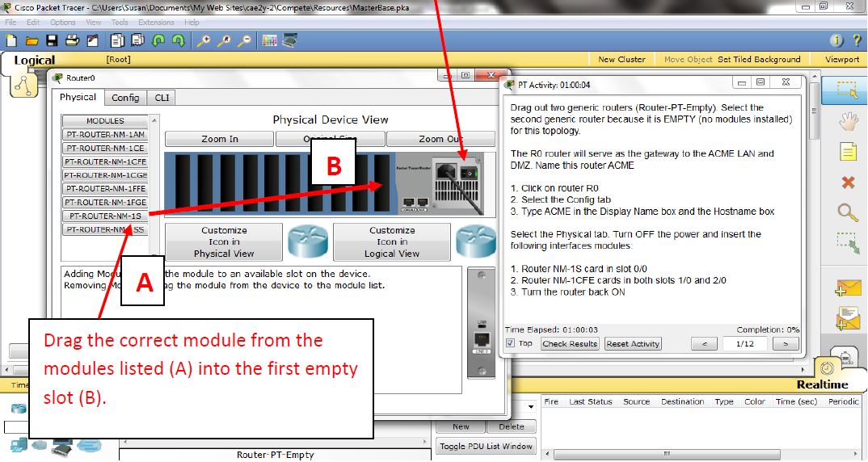Choose the Add Simple PDU envelope
The image size is (868, 462).
point(848,288)
